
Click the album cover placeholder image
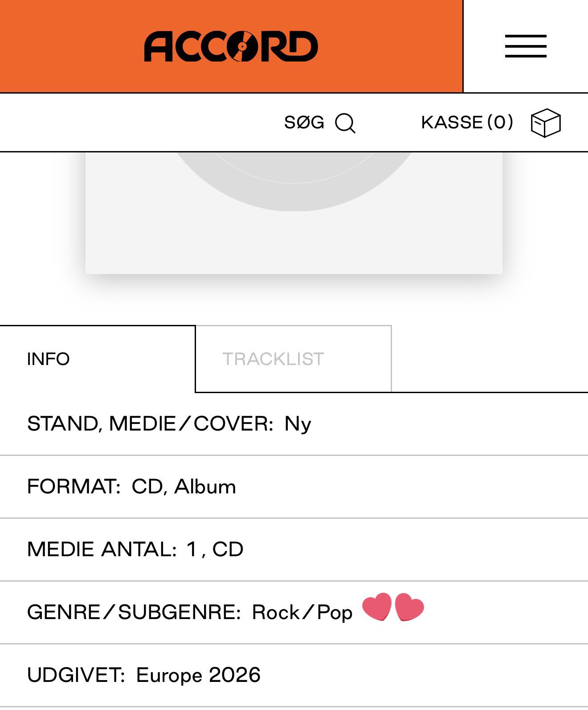coord(294,214)
